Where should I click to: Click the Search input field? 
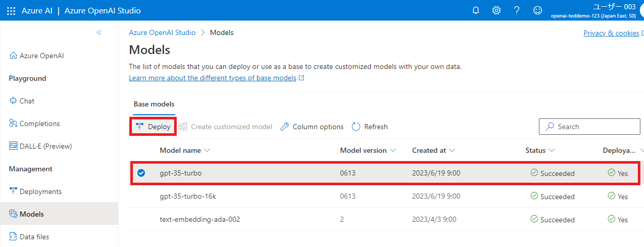coord(589,127)
